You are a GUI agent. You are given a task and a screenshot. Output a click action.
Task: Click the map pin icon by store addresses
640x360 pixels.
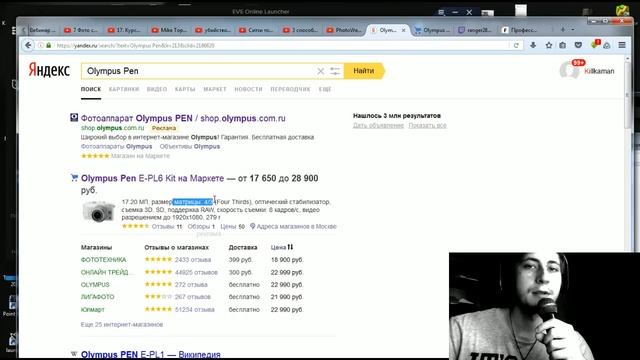point(253,226)
